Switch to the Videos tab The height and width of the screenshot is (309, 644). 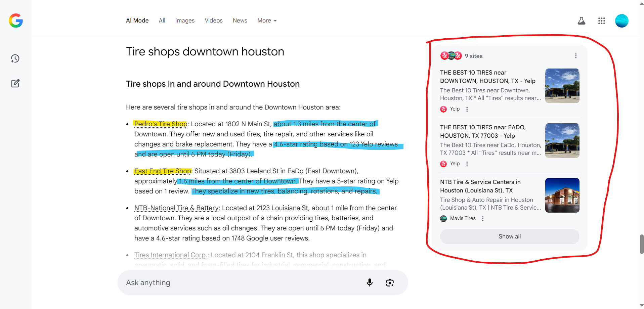[x=214, y=20]
